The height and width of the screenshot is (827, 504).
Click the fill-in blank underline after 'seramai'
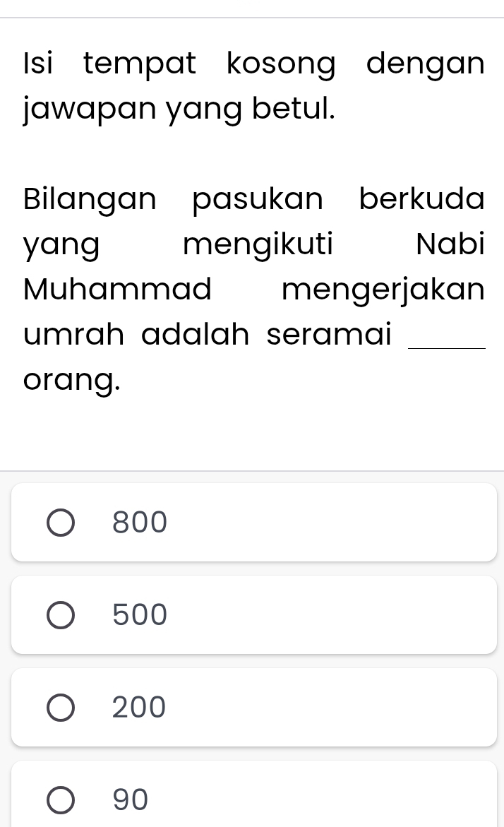pyautogui.click(x=447, y=346)
